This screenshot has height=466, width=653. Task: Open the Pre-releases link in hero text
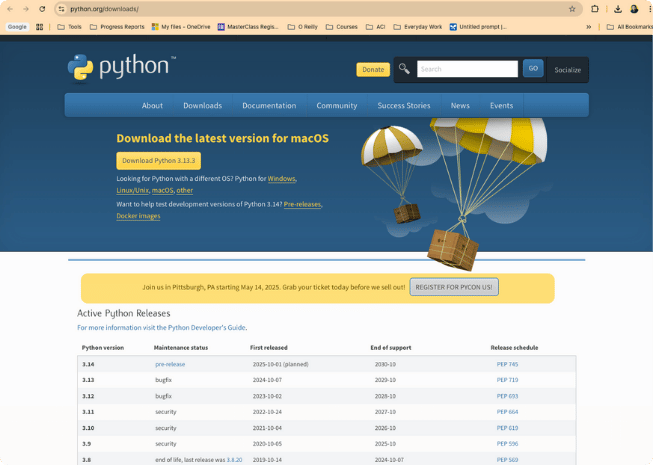(x=302, y=204)
